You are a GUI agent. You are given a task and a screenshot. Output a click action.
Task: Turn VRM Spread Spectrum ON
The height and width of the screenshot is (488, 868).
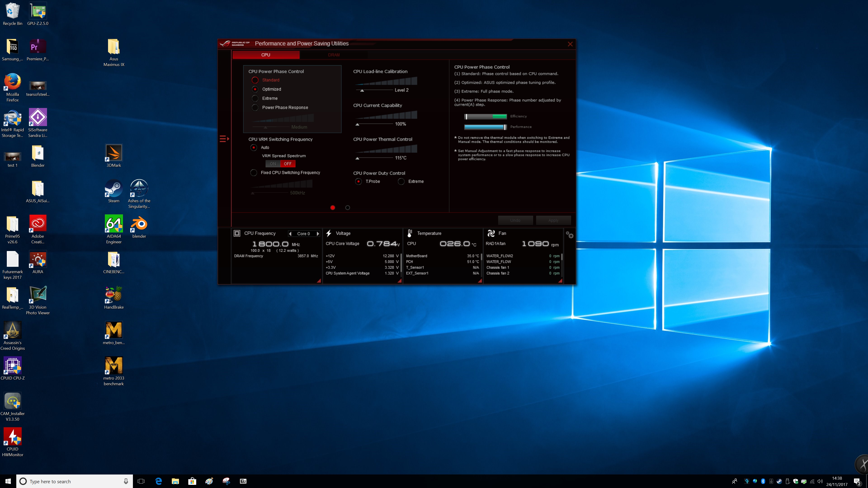(x=273, y=164)
